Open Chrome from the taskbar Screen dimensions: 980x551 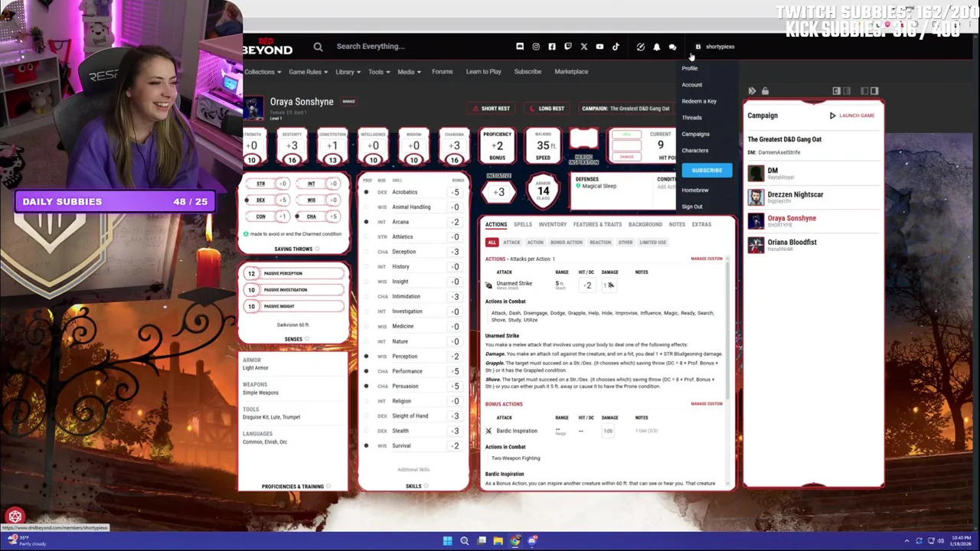coord(515,541)
